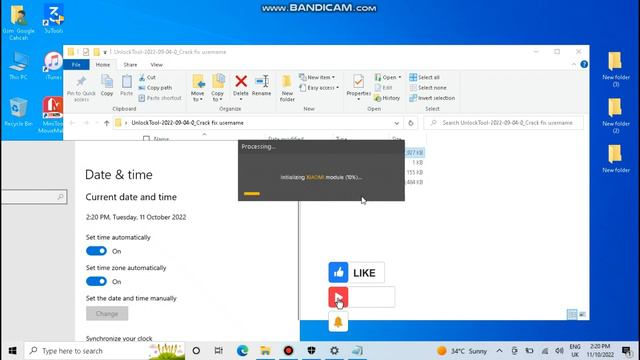Screen dimensions: 640x360
Task: Click the notification bell button
Action: coord(338,322)
